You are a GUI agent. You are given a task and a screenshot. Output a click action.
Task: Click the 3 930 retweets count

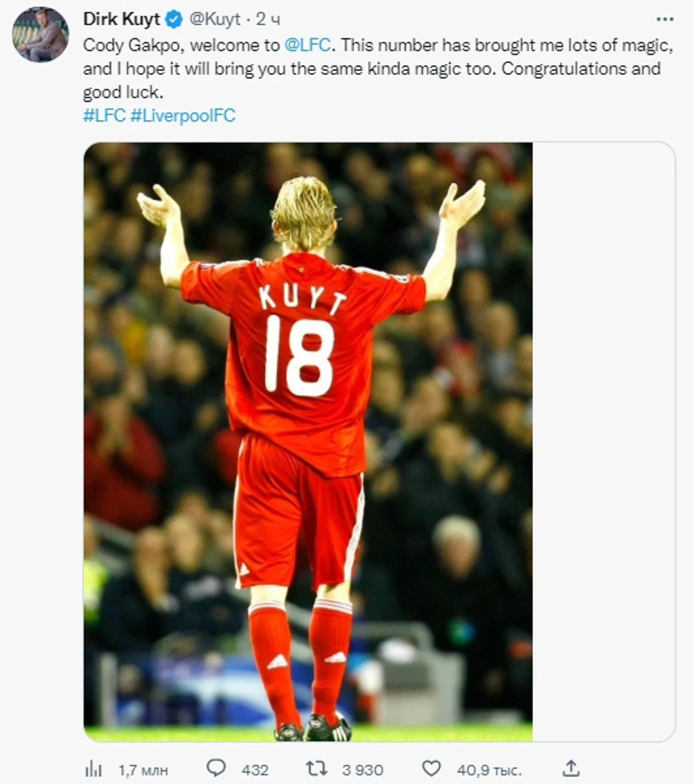(362, 770)
